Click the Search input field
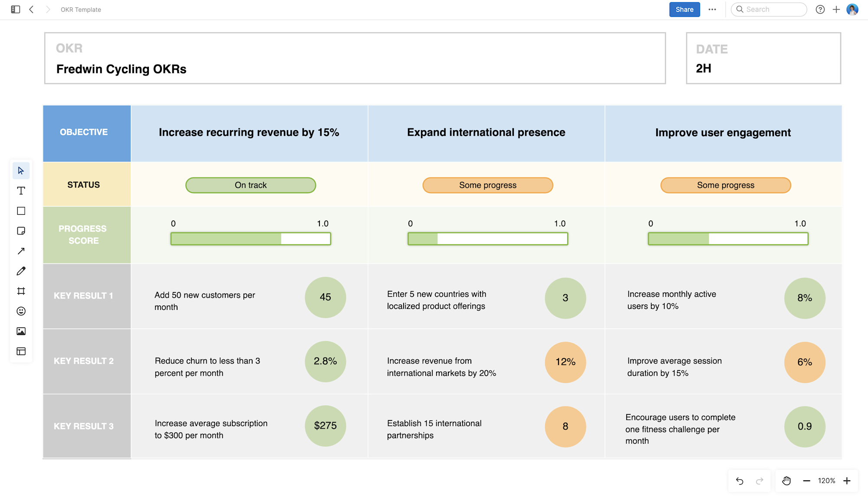The height and width of the screenshot is (502, 868). coord(773,10)
